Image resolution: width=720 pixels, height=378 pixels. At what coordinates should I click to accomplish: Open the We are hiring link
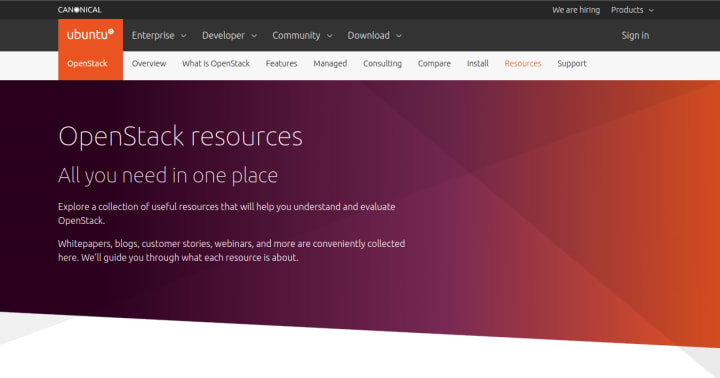tap(576, 10)
